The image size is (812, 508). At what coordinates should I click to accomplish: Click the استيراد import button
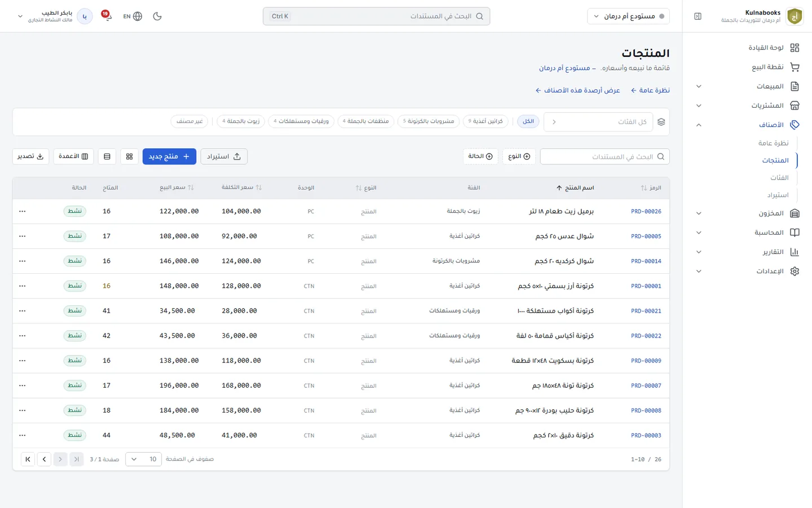coord(224,156)
